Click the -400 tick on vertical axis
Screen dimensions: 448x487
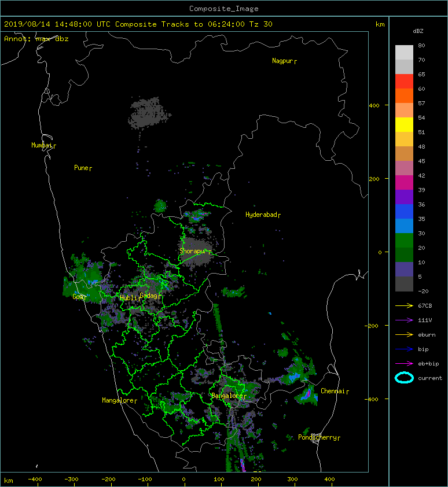372,400
